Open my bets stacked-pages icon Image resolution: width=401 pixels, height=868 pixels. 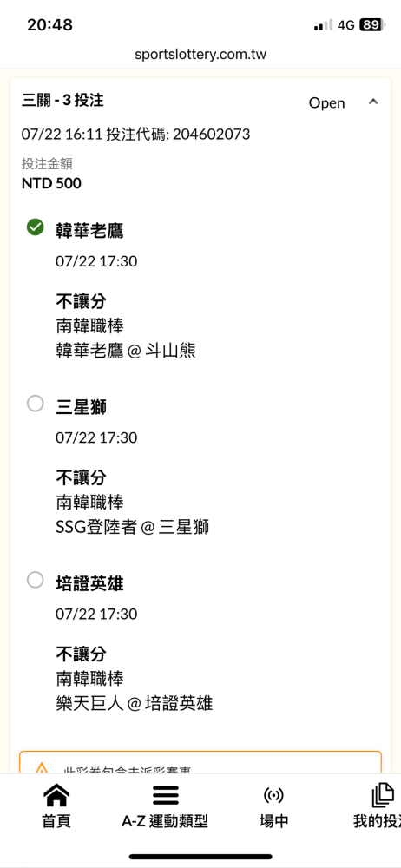click(x=384, y=795)
